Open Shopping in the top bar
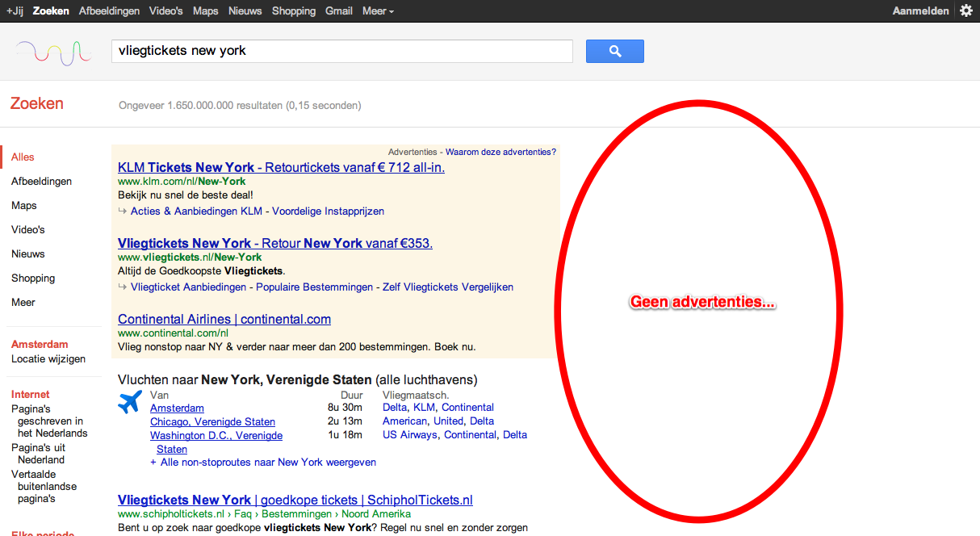Screen dimensions: 980x536 click(294, 10)
